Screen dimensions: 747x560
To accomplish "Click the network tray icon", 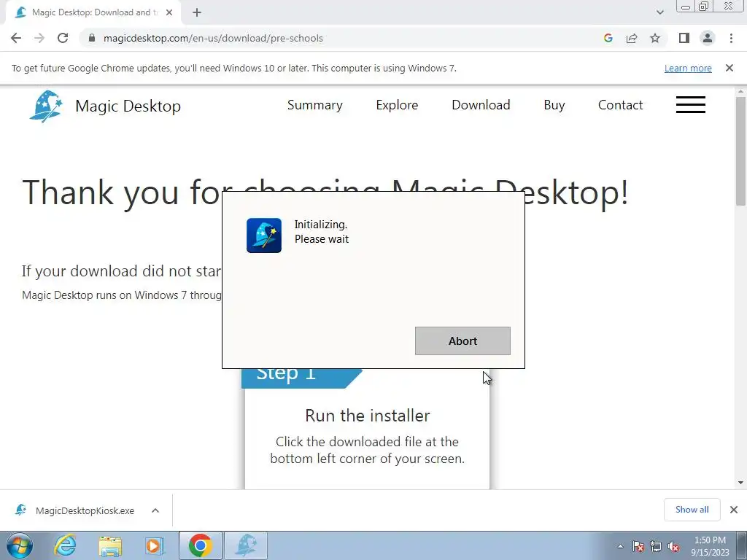I will point(656,546).
